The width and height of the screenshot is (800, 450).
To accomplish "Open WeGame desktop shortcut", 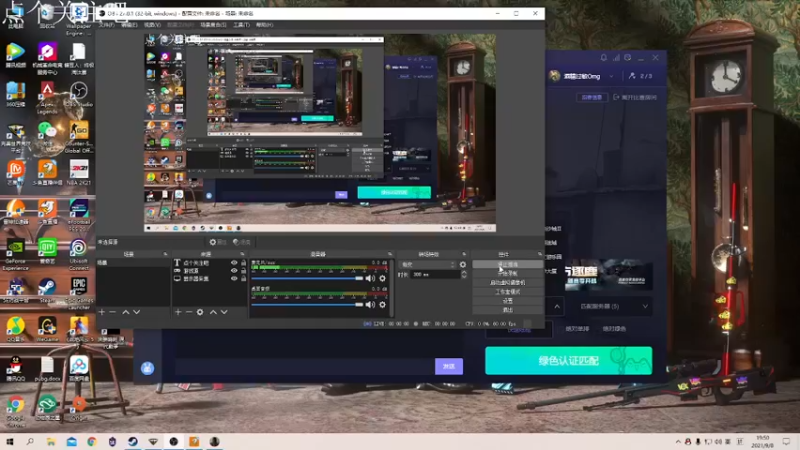I will [x=47, y=329].
